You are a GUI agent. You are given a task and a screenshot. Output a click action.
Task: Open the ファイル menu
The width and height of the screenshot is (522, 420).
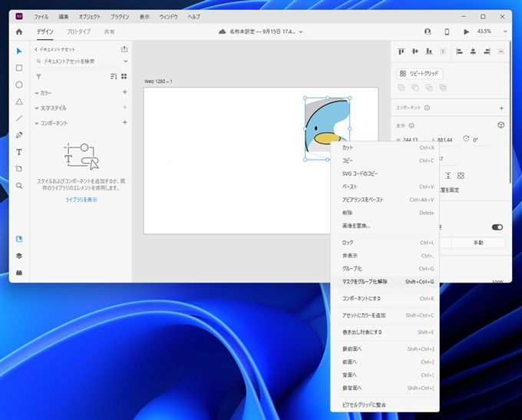(41, 17)
